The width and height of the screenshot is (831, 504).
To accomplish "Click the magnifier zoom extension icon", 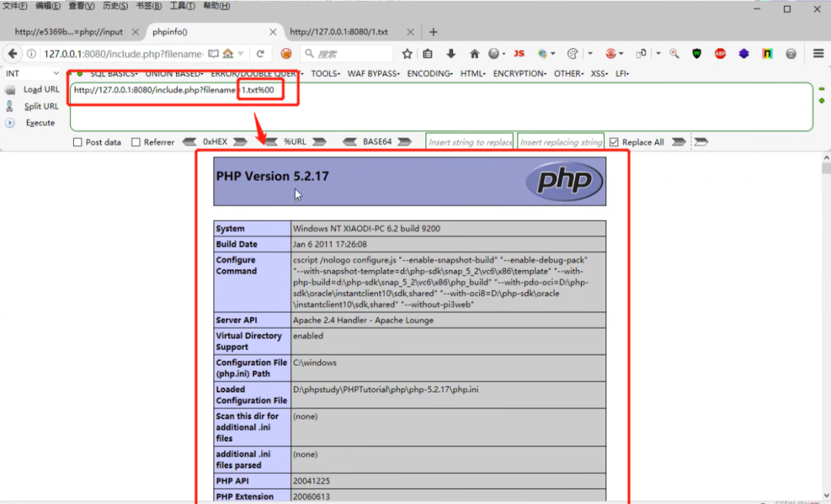I will 674,54.
